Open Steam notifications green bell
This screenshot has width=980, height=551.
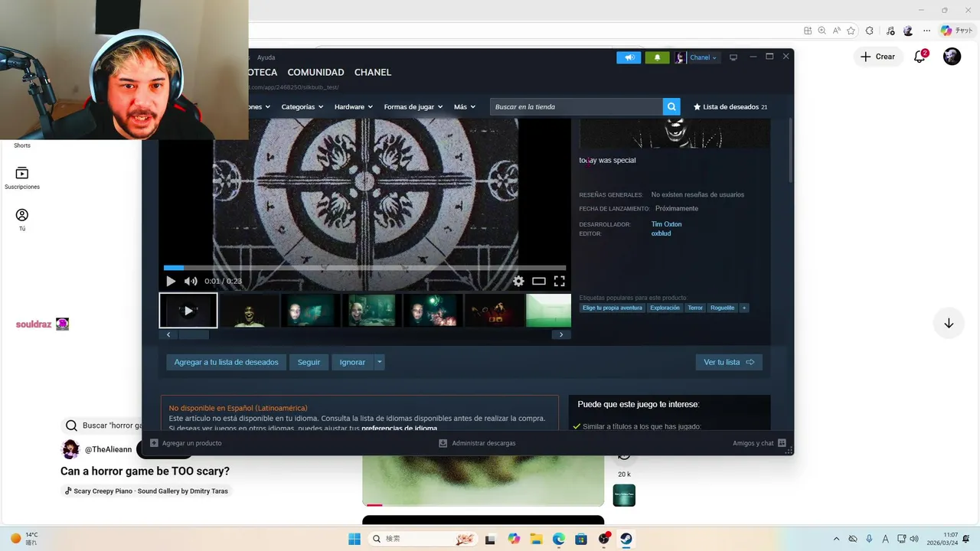pos(657,57)
